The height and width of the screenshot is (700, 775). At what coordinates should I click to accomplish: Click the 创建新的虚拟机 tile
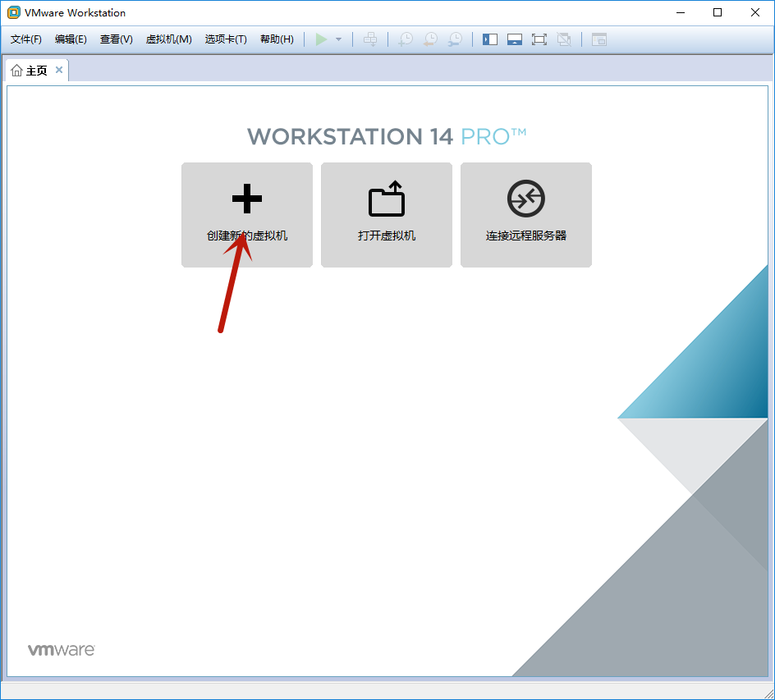click(247, 215)
